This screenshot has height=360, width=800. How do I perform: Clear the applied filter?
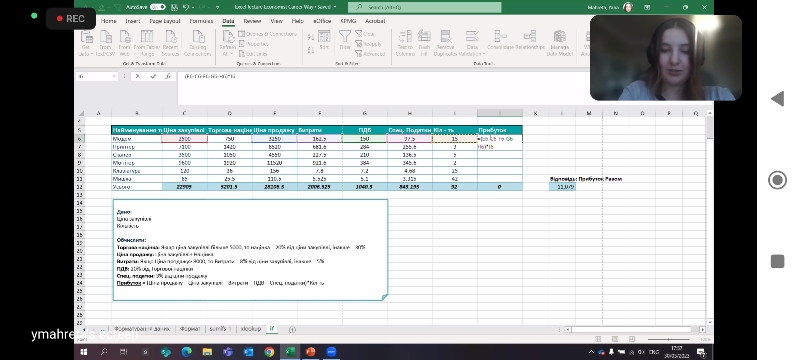(x=365, y=34)
